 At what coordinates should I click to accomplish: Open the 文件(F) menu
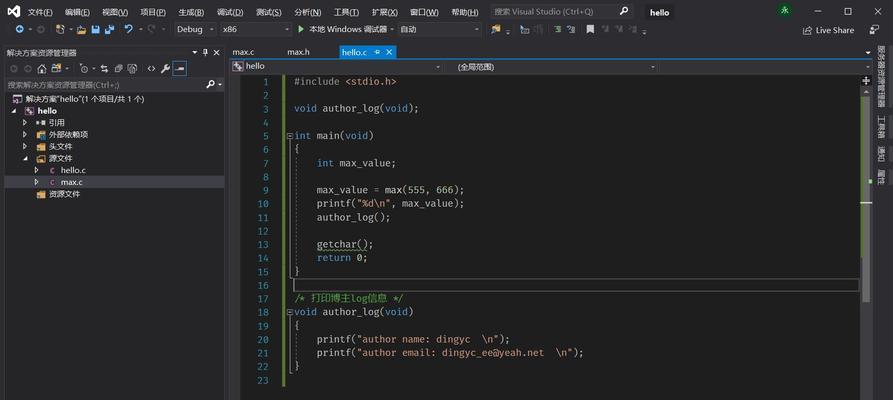(40, 12)
